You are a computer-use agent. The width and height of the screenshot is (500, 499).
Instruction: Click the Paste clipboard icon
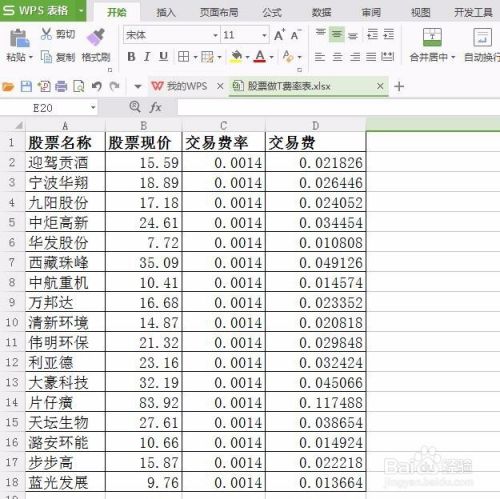pyautogui.click(x=19, y=38)
